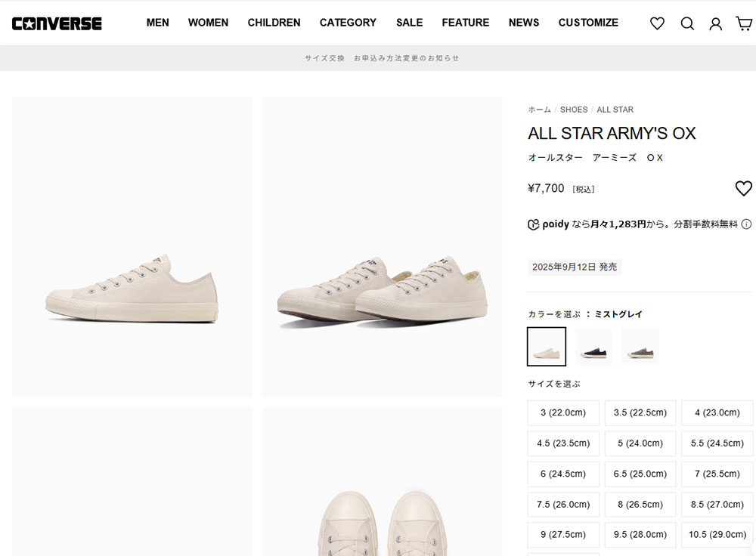Click the Converse logo
The width and height of the screenshot is (756, 556).
coord(57,23)
